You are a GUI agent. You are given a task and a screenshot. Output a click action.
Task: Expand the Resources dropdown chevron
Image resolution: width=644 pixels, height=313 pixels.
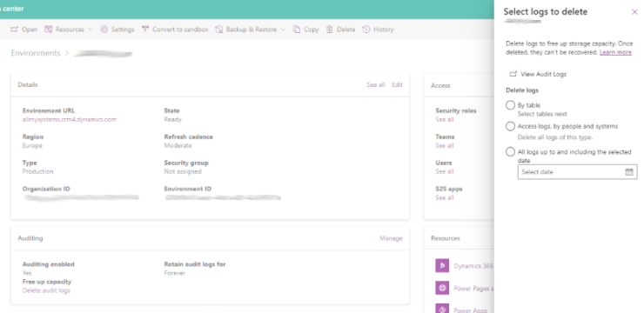pyautogui.click(x=91, y=30)
